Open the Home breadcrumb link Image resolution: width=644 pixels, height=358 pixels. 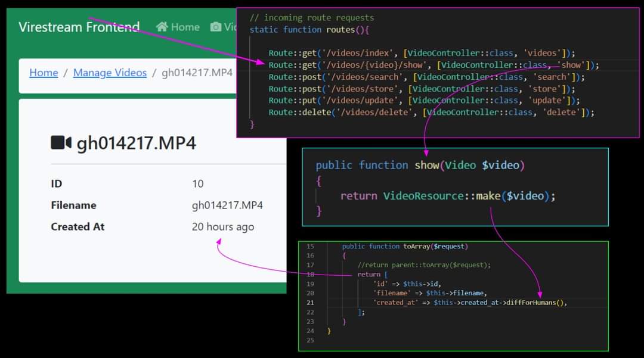[44, 73]
